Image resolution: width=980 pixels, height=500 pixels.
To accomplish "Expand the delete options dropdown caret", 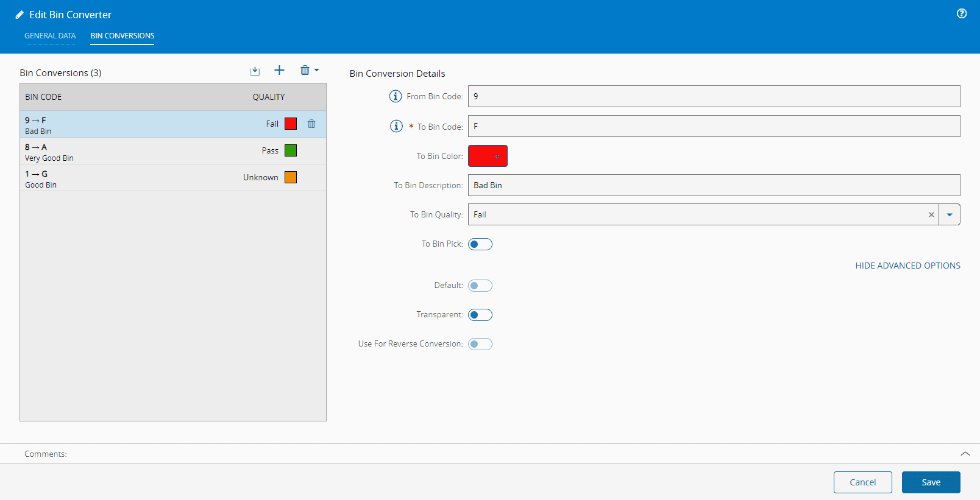I will 317,71.
